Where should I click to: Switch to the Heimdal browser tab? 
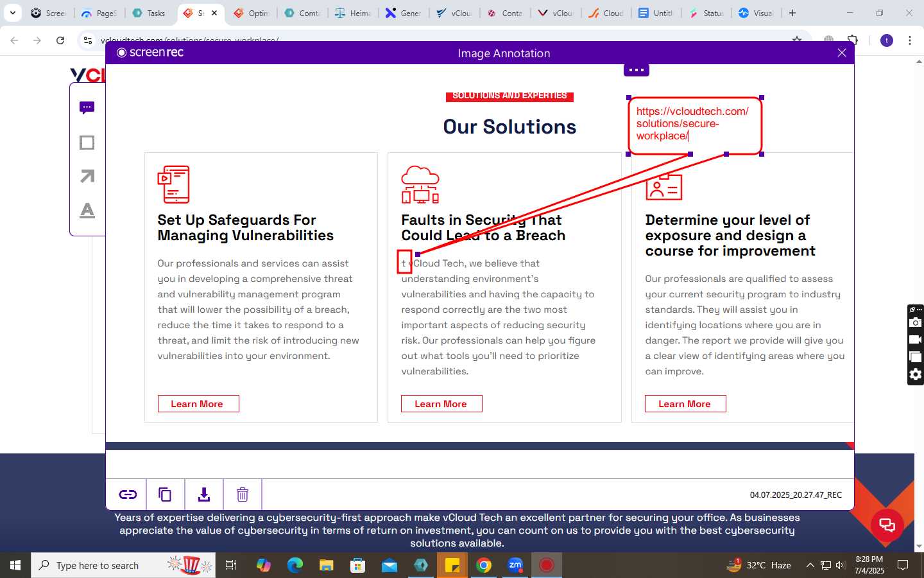[x=354, y=13]
